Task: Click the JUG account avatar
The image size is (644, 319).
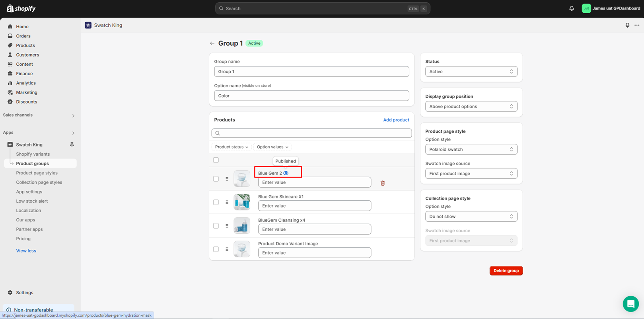Action: pyautogui.click(x=586, y=8)
